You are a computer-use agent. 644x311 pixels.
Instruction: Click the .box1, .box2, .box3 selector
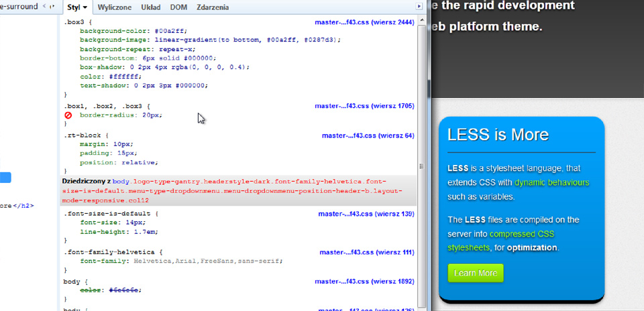[103, 106]
